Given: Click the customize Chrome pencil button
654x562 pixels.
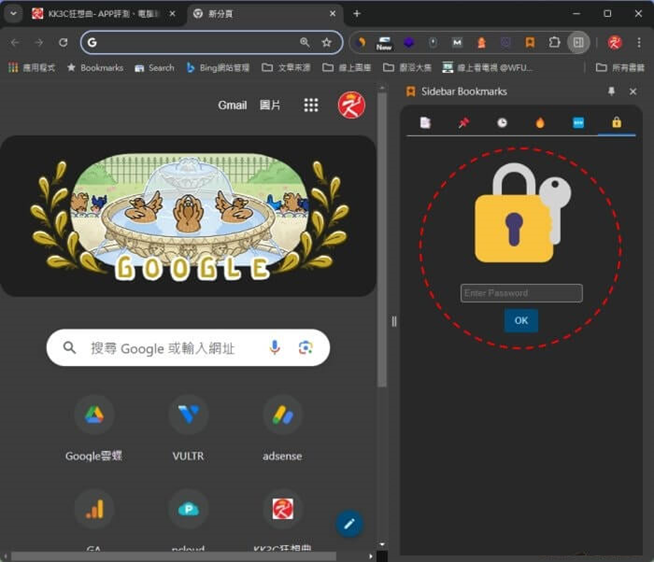Looking at the screenshot, I should coord(349,523).
